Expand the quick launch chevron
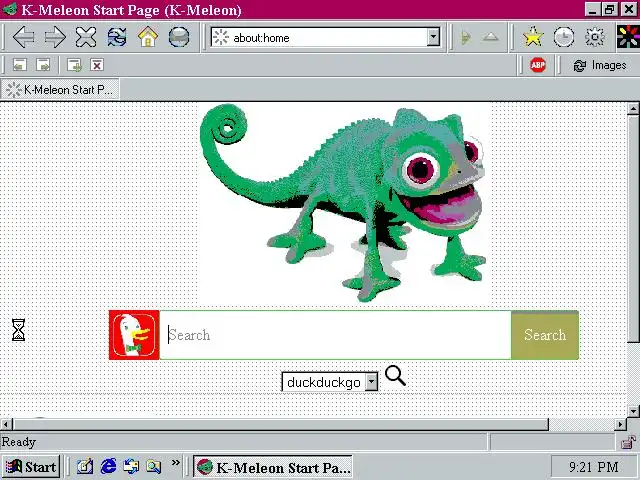 (176, 462)
